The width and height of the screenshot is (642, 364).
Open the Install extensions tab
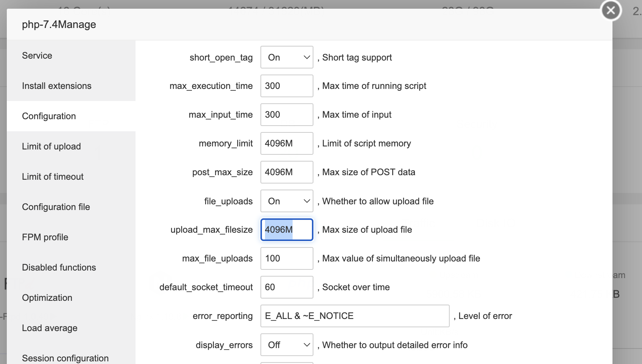coord(57,86)
